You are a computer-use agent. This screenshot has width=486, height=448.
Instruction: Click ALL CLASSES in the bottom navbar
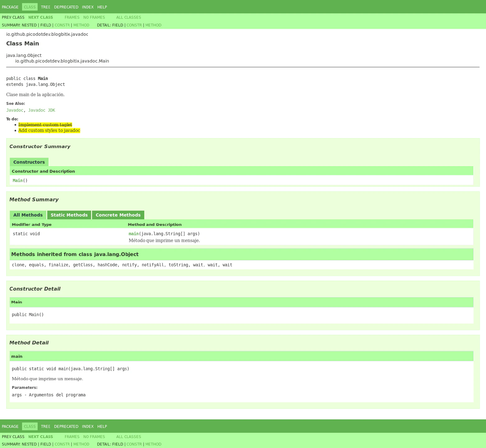pos(128,437)
